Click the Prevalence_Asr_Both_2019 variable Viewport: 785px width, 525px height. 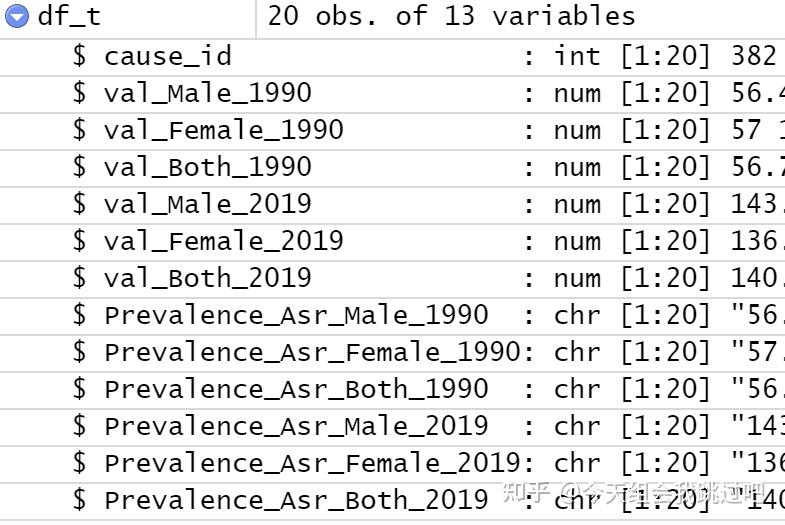(296, 500)
